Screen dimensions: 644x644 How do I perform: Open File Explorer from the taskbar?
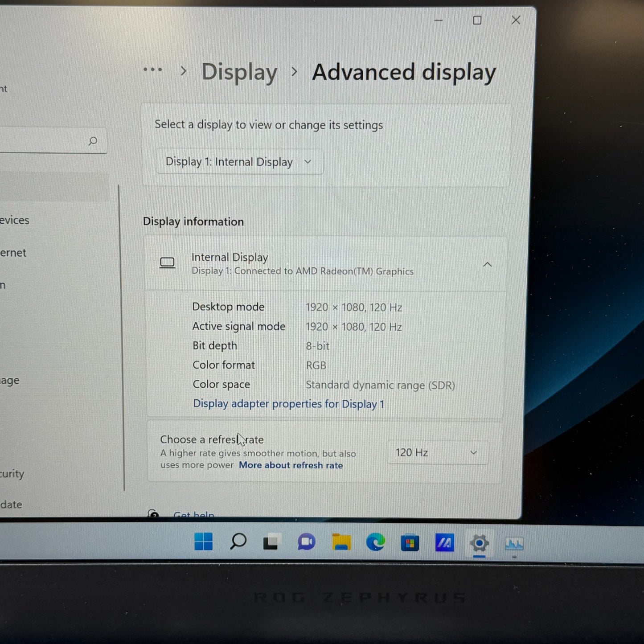[x=341, y=542]
